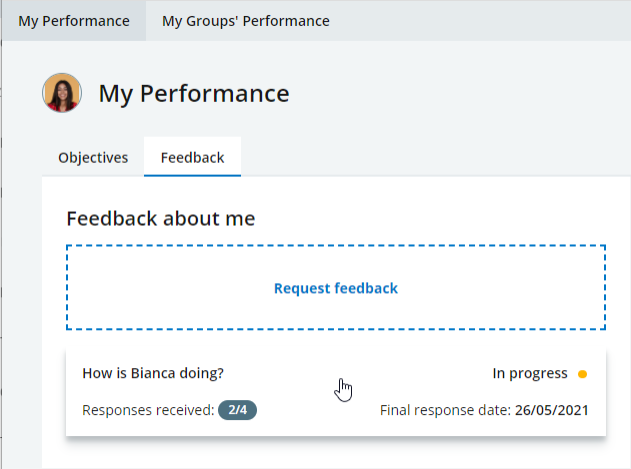Switch to My Groups' Performance tab
The height and width of the screenshot is (469, 631).
[x=245, y=21]
